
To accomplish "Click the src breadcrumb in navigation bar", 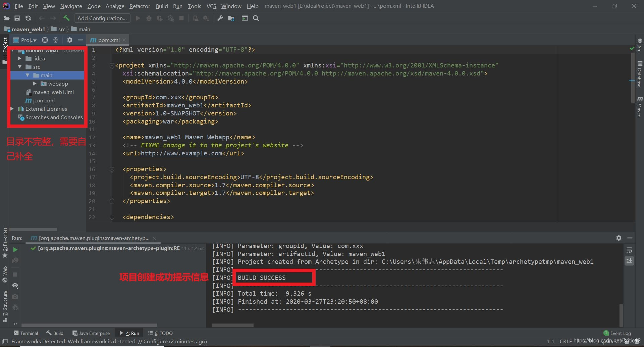I will click(x=58, y=29).
